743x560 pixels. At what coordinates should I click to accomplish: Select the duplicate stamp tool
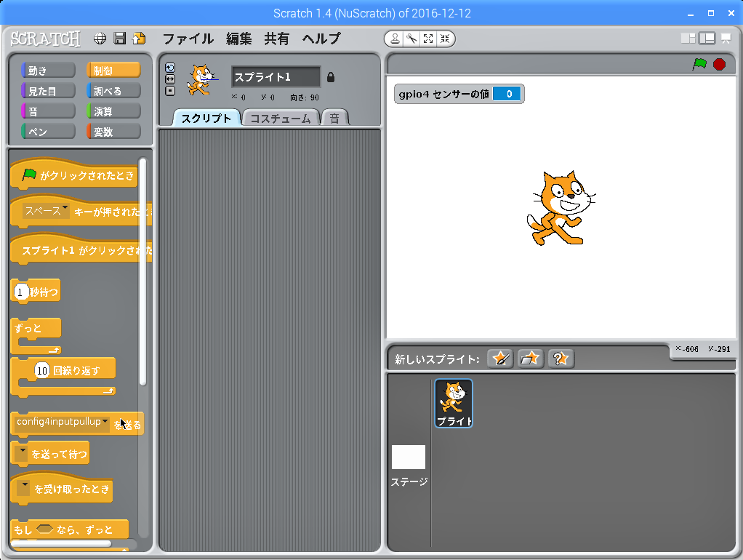pos(394,39)
